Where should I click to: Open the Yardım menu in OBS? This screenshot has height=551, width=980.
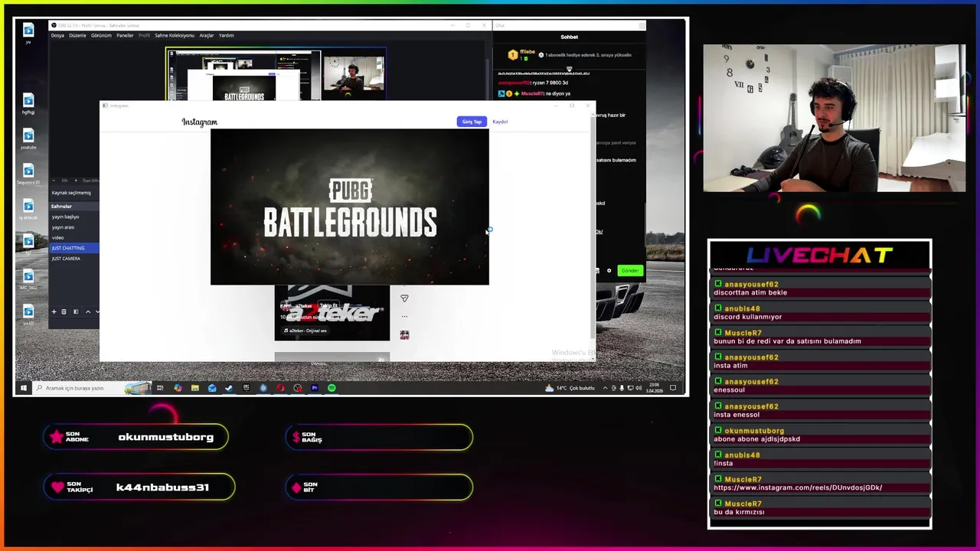point(227,35)
